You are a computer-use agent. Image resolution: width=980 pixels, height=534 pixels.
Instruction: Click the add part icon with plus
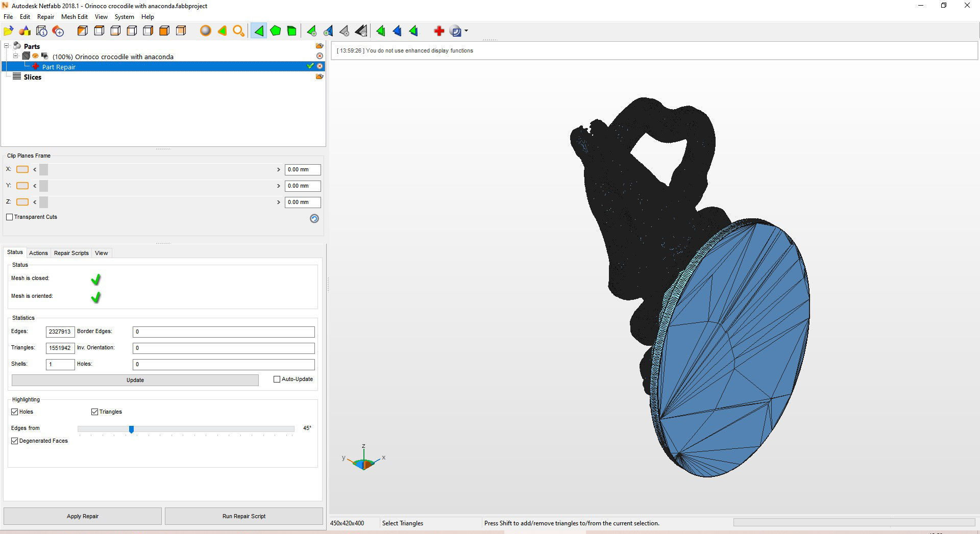point(58,31)
